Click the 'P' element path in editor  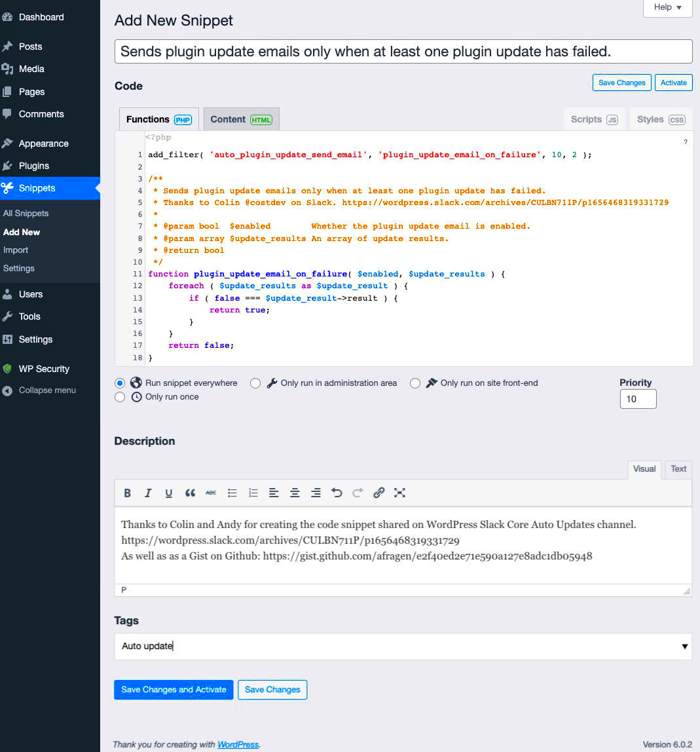tap(124, 590)
